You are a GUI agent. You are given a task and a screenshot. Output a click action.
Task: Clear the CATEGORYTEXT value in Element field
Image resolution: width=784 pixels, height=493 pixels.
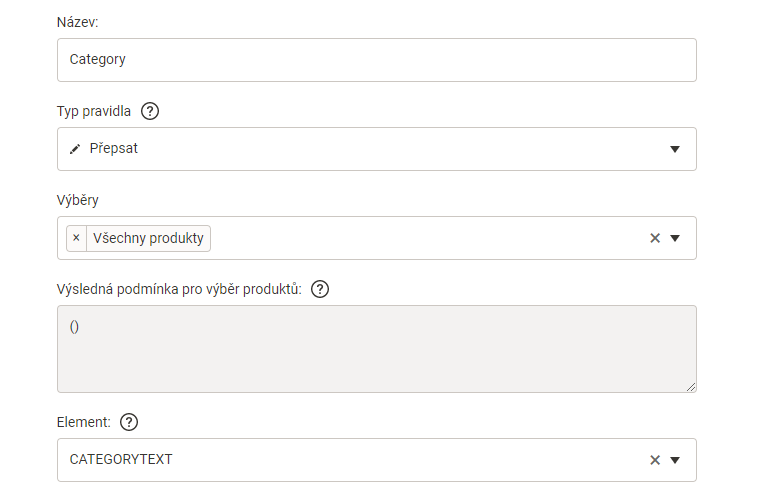coord(655,460)
